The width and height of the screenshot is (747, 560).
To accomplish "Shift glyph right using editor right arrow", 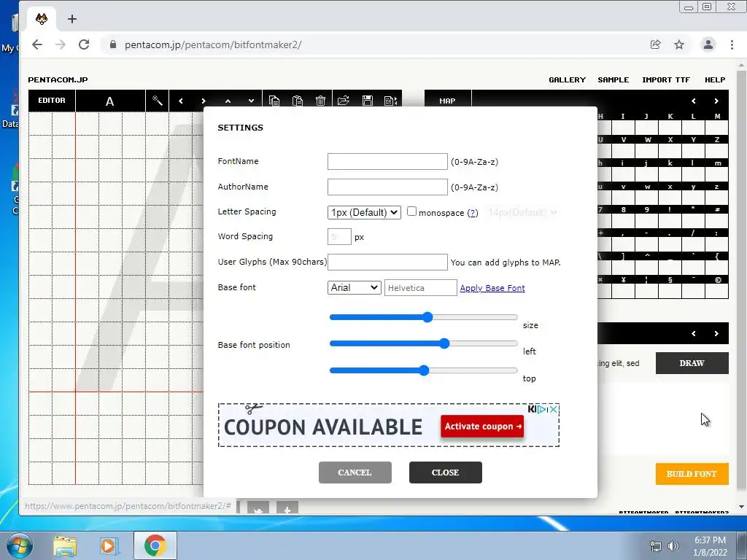I will coord(204,101).
